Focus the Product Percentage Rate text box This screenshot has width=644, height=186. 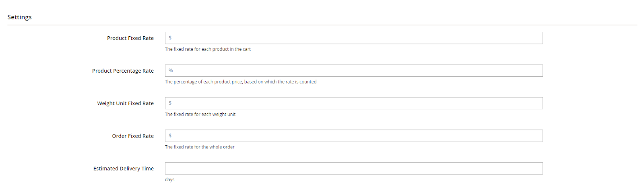point(353,71)
